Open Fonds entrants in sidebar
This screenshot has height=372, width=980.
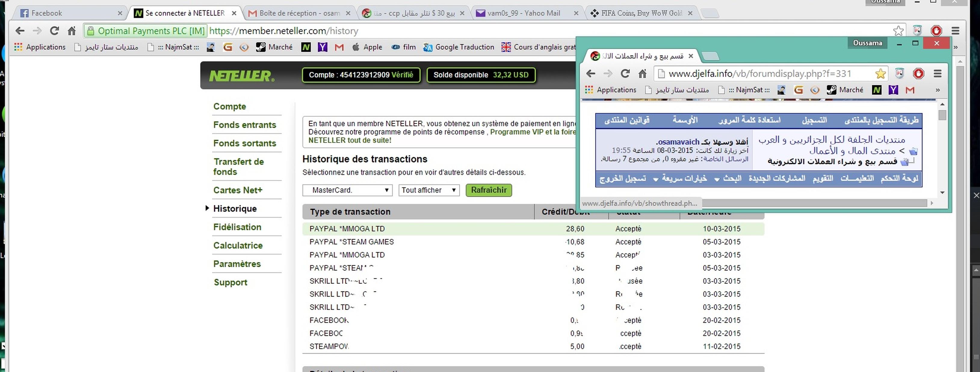pyautogui.click(x=245, y=125)
